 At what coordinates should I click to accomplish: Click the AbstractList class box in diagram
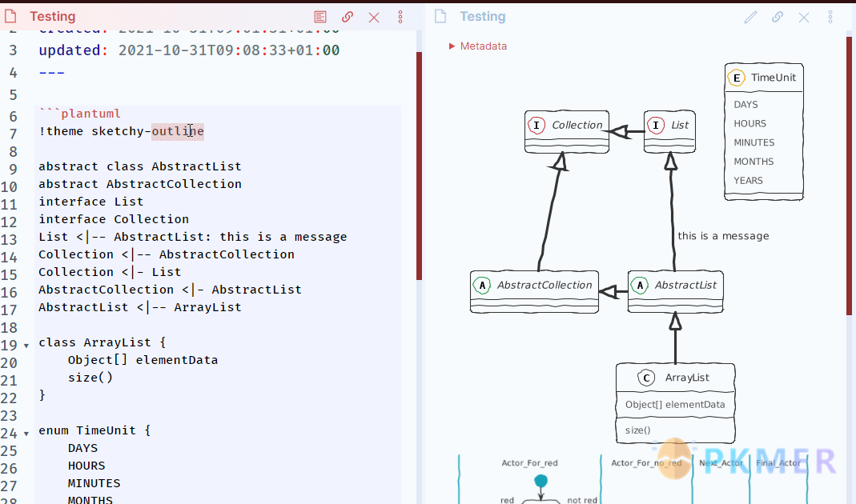pyautogui.click(x=675, y=292)
